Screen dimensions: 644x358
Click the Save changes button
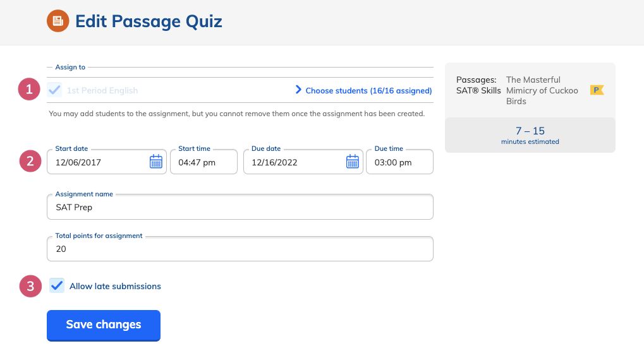(x=104, y=325)
